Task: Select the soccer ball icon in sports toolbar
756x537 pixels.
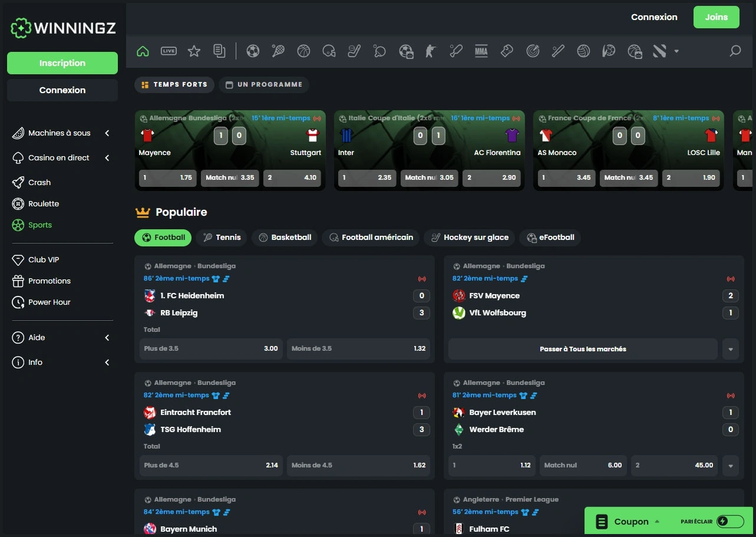Action: 253,51
